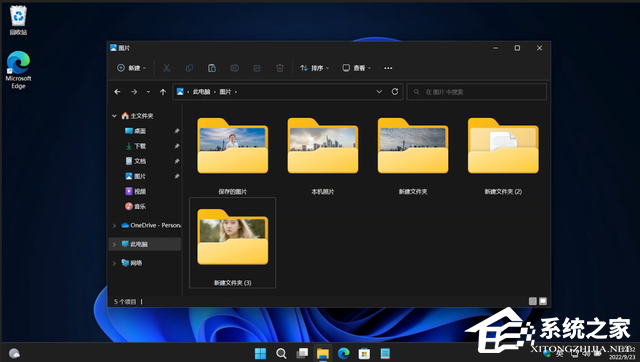The width and height of the screenshot is (640, 362).
Task: Open the Windows Start menu
Action: (x=260, y=353)
